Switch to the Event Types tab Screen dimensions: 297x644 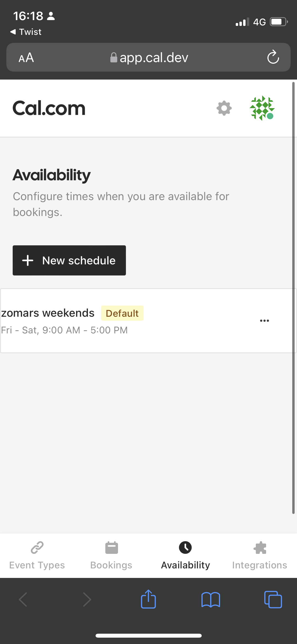[37, 555]
